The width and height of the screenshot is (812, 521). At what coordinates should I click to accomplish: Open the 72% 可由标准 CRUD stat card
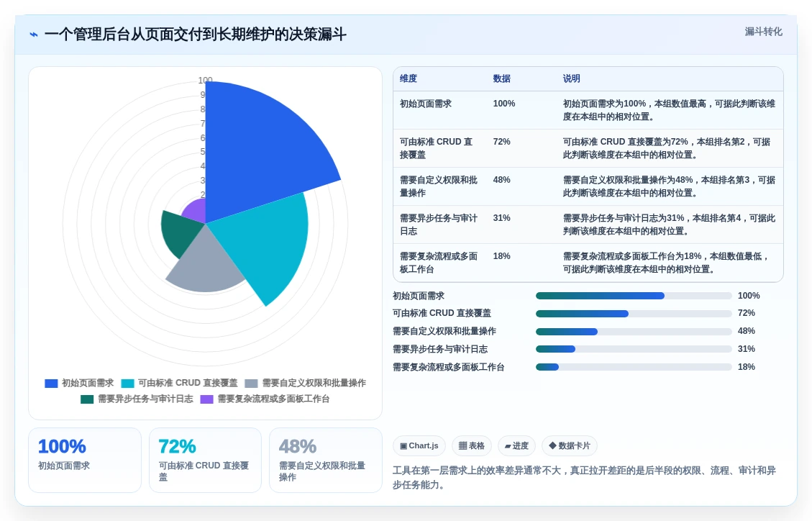pos(205,460)
